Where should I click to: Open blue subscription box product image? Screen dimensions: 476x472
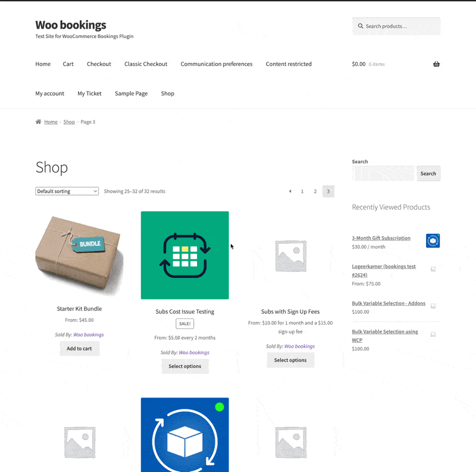click(185, 435)
